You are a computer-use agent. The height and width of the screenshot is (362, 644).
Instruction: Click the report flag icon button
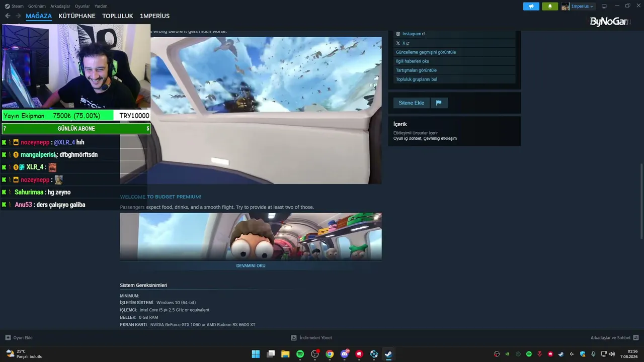click(x=439, y=103)
